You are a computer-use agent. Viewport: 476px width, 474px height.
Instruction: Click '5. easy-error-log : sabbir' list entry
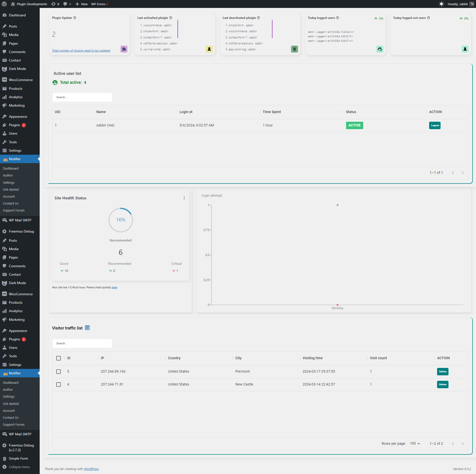[241, 49]
